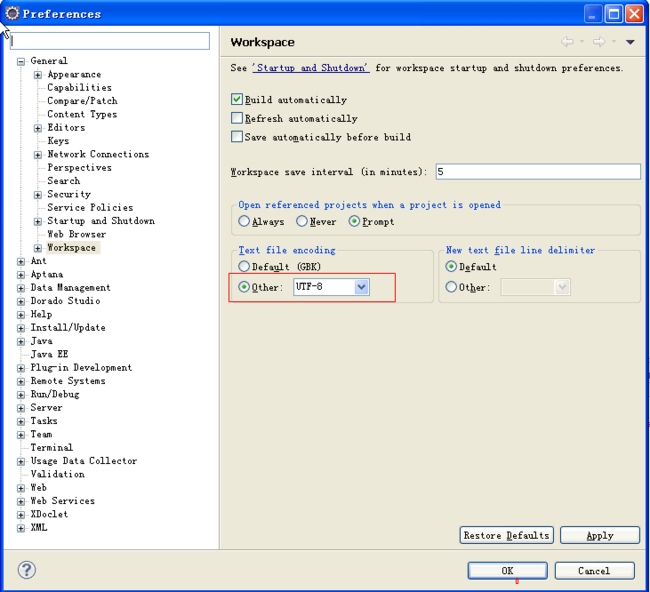Image resolution: width=650 pixels, height=592 pixels.
Task: Expand the Run/Debug tree node
Action: pyautogui.click(x=21, y=395)
